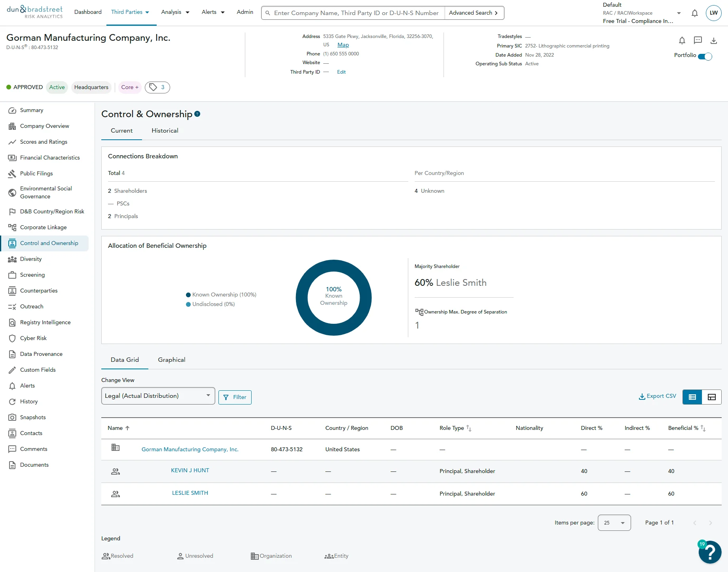
Task: Open Registry Intelligence section
Action: click(45, 322)
